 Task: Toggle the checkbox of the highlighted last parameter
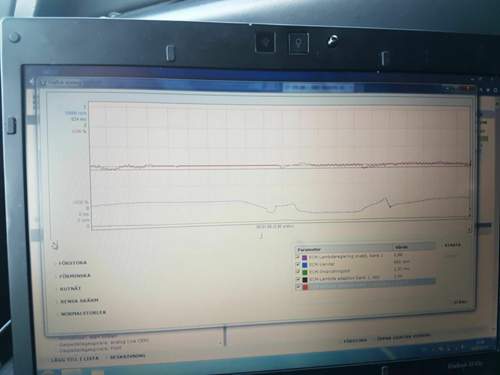(x=298, y=286)
